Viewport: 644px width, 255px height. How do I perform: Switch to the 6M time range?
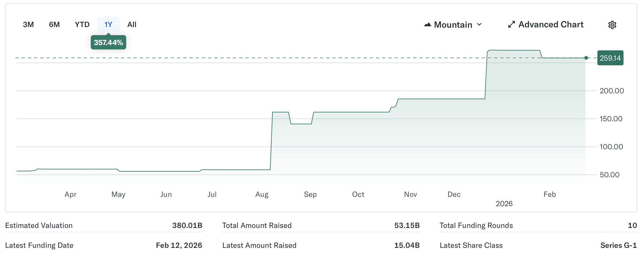coord(54,25)
